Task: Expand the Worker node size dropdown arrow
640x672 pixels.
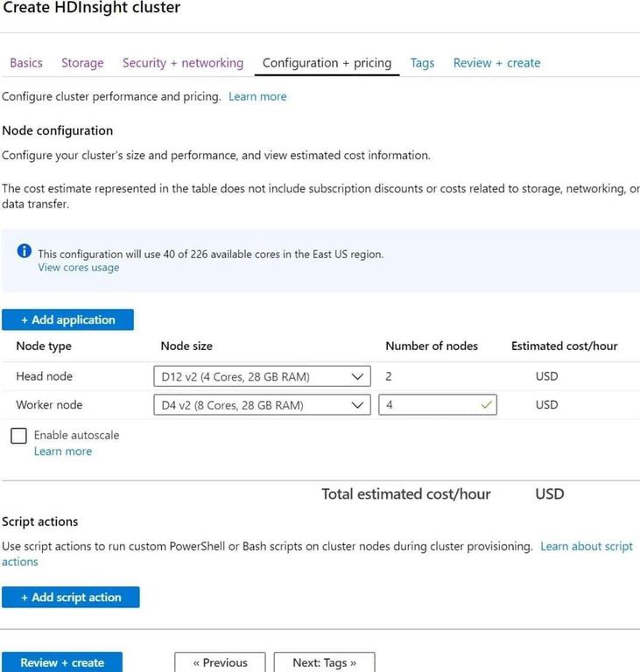Action: click(357, 405)
